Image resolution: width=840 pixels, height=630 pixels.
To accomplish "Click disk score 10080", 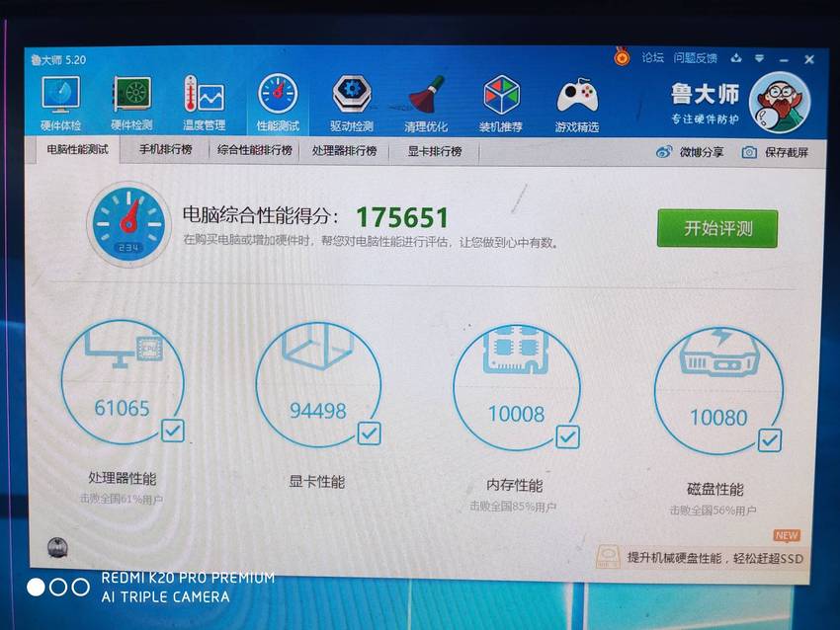I will click(x=718, y=417).
